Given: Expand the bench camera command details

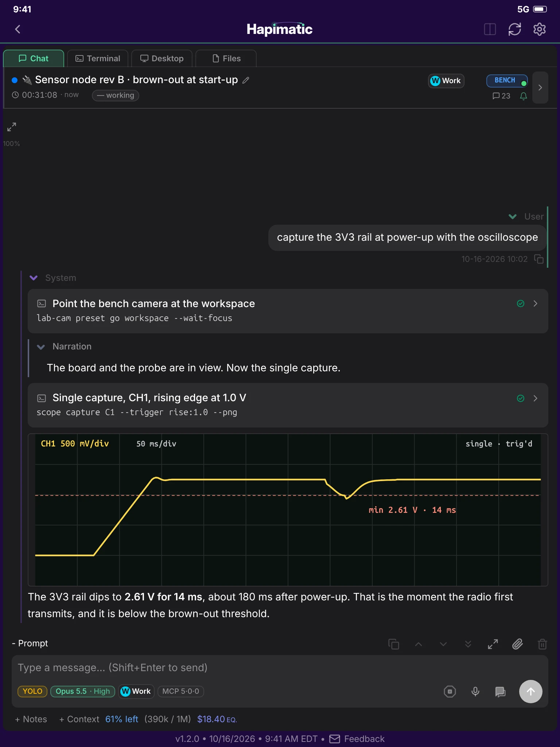Looking at the screenshot, I should (535, 303).
